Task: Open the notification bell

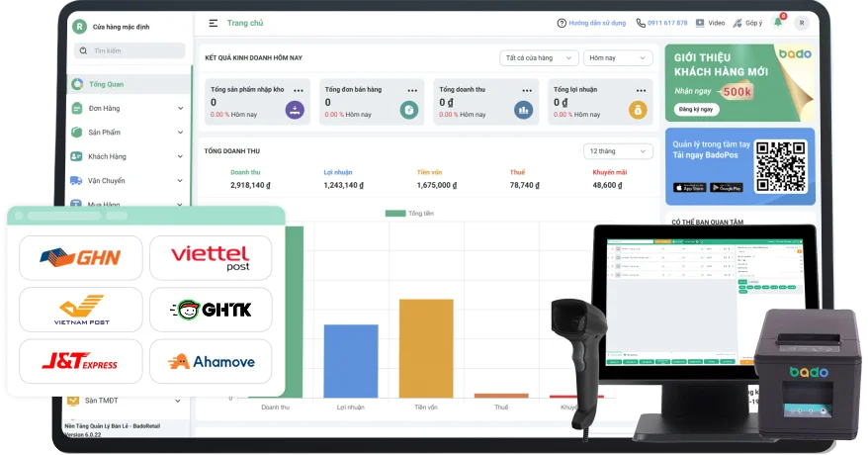Action: point(778,22)
